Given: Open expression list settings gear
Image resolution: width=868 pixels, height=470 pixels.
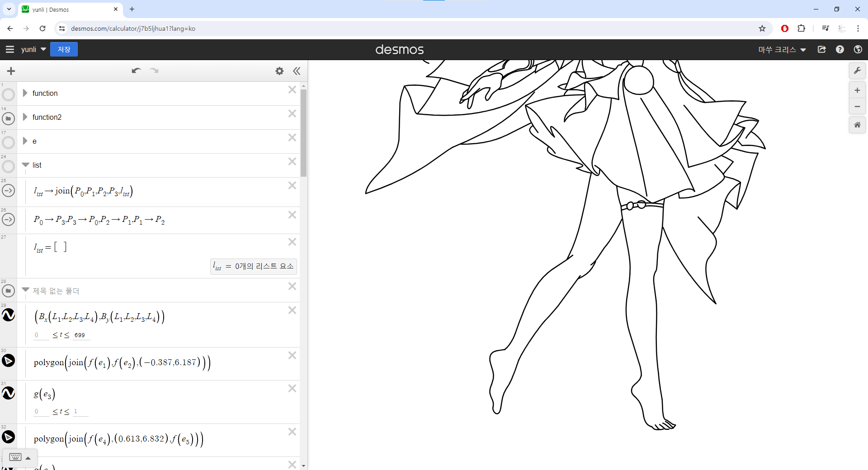Looking at the screenshot, I should (x=279, y=71).
